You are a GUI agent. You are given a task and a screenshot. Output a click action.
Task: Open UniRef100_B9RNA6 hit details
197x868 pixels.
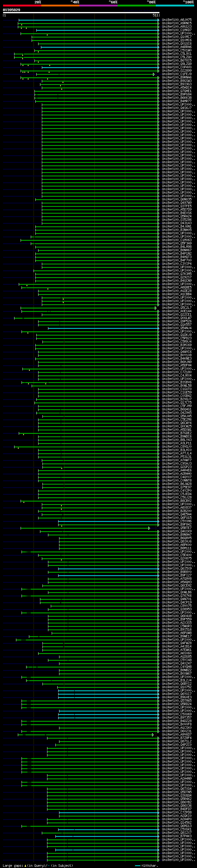pyautogui.click(x=177, y=78)
